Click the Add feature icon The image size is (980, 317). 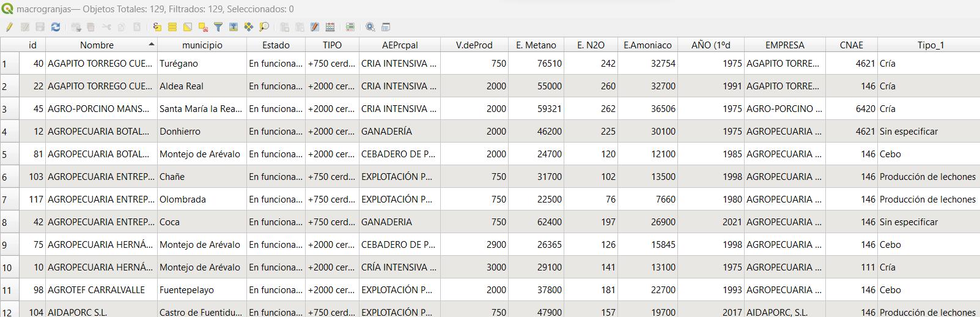[x=76, y=27]
